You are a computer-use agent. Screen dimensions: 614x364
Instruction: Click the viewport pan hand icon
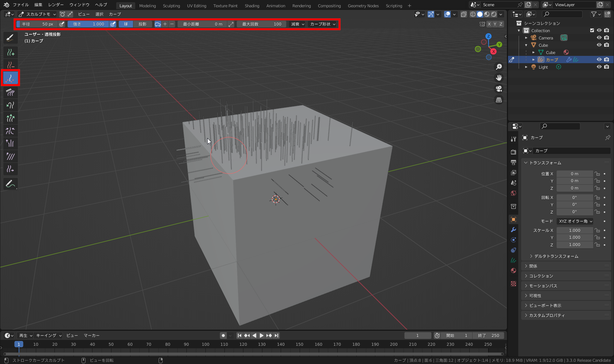pos(499,78)
